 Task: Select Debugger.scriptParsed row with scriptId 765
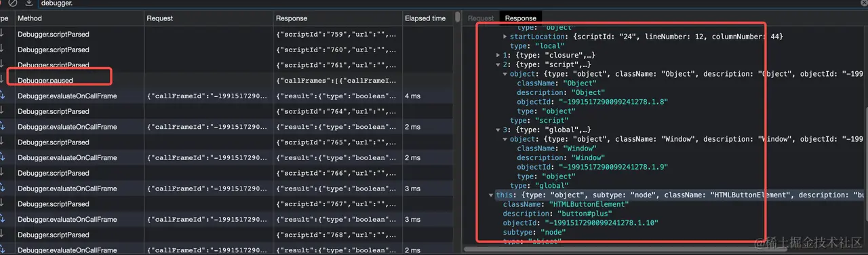(226, 142)
